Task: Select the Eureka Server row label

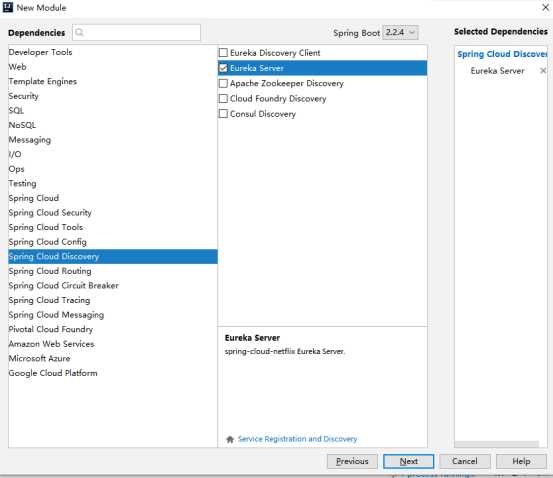Action: pyautogui.click(x=257, y=68)
